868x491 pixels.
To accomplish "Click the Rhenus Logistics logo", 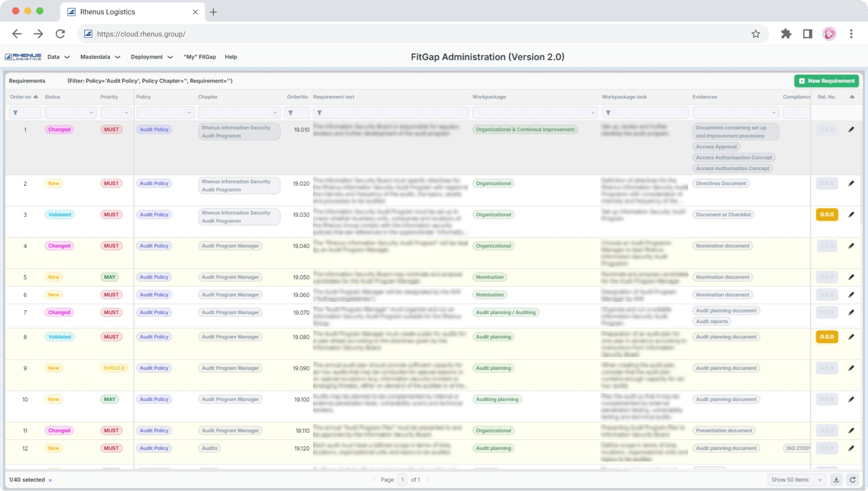I will (x=23, y=57).
